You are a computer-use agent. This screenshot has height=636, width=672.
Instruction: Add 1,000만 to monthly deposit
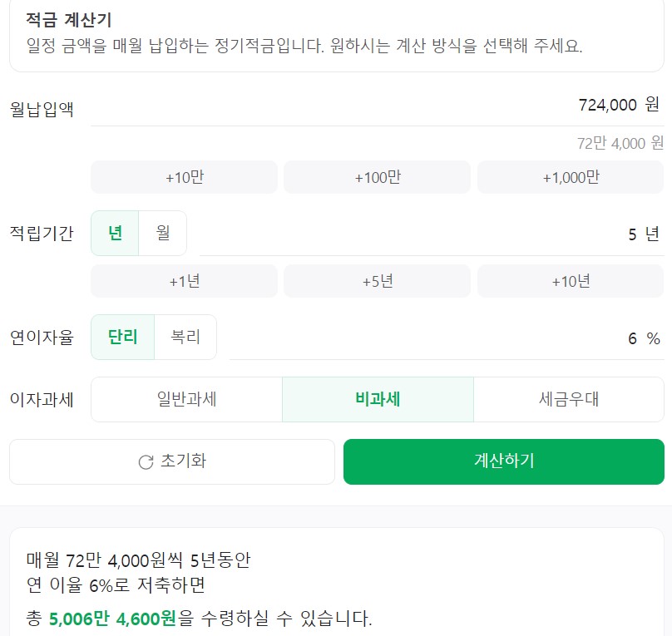coord(571,177)
